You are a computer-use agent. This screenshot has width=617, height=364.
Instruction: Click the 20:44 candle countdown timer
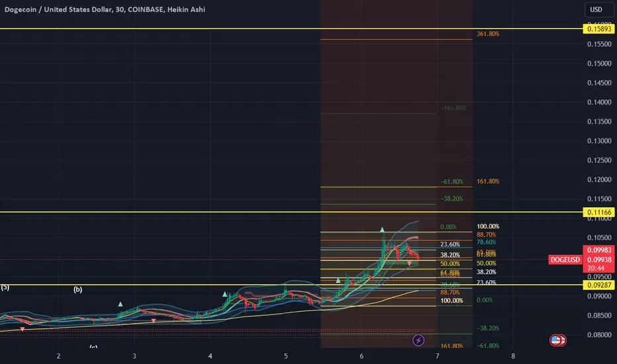pyautogui.click(x=596, y=269)
